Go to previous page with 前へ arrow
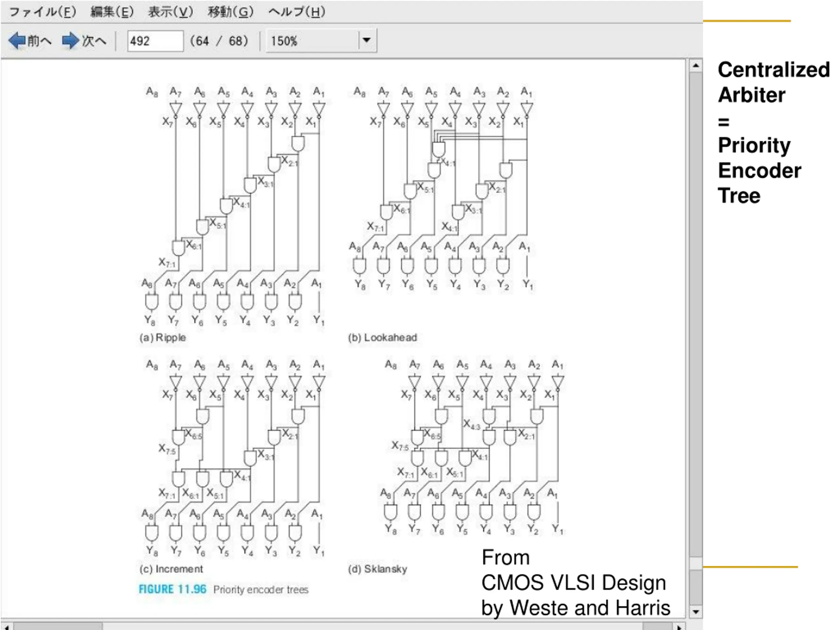This screenshot has height=630, width=840. [30, 41]
